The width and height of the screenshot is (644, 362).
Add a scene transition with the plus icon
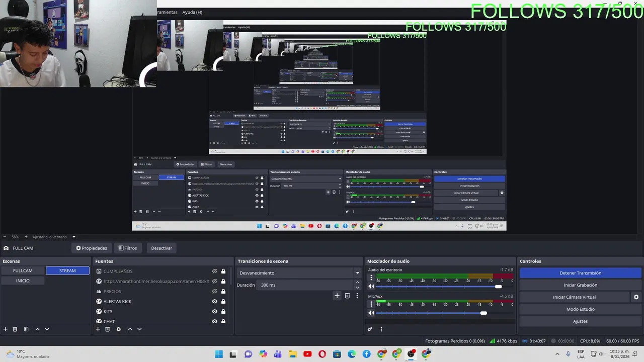(337, 296)
